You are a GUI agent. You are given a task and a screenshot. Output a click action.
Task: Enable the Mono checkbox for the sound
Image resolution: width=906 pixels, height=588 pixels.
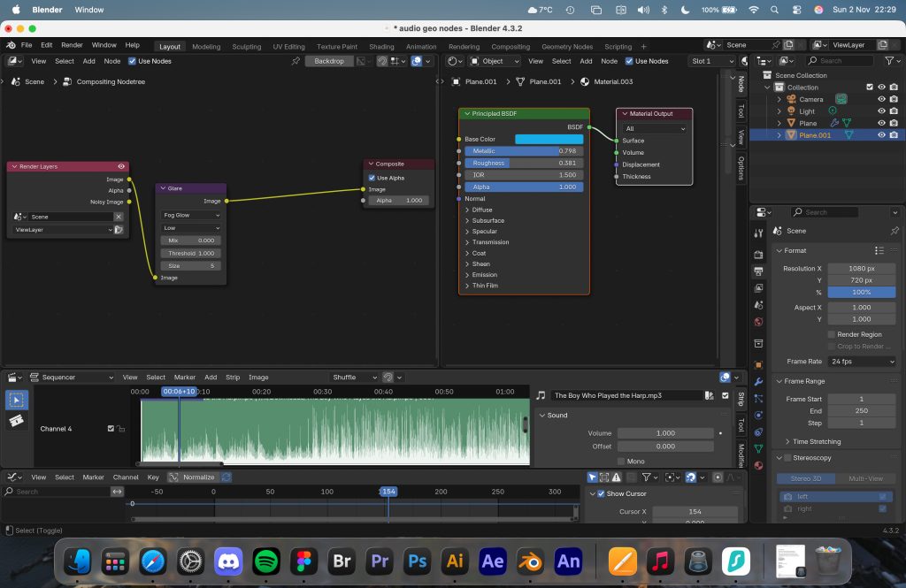tap(621, 462)
